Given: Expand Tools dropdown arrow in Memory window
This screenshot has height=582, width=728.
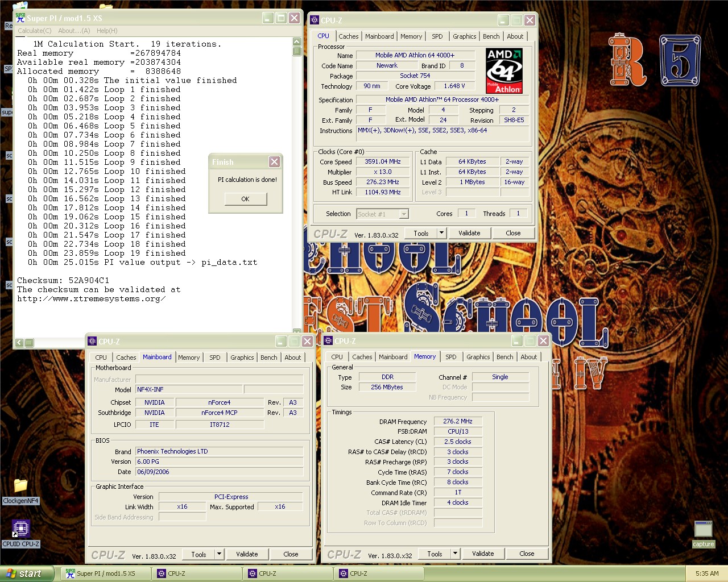Looking at the screenshot, I should 455,554.
